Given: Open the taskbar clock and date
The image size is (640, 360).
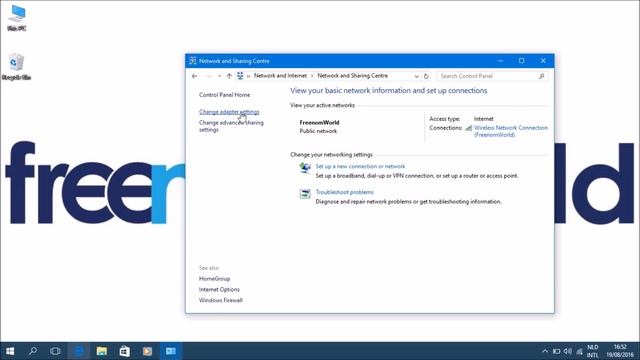Looking at the screenshot, I should (620, 351).
